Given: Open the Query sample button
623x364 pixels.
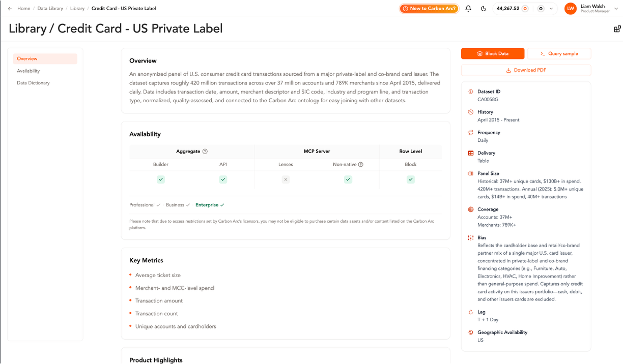Looking at the screenshot, I should pos(559,53).
